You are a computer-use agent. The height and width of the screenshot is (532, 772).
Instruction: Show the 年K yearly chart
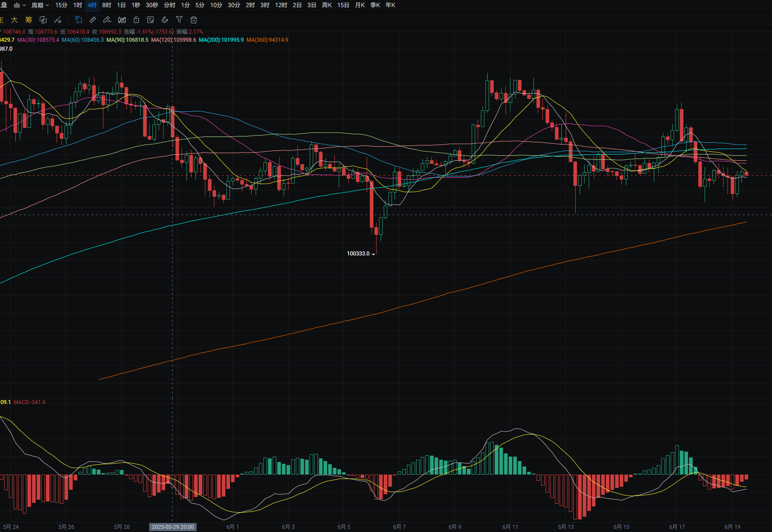tap(390, 5)
